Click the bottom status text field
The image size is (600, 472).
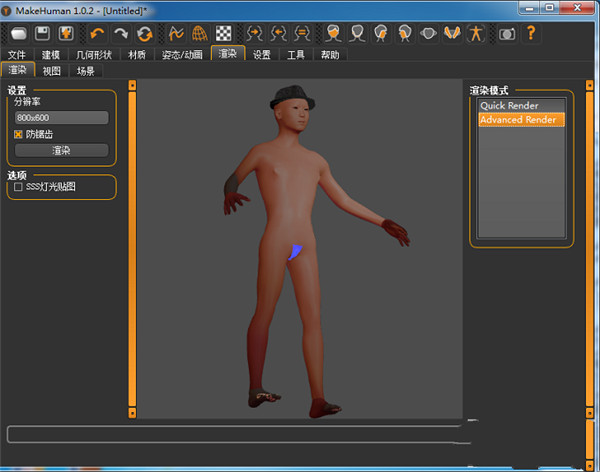tap(235, 434)
